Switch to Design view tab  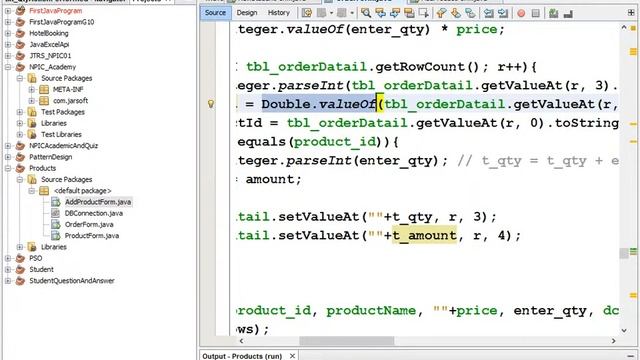247,13
